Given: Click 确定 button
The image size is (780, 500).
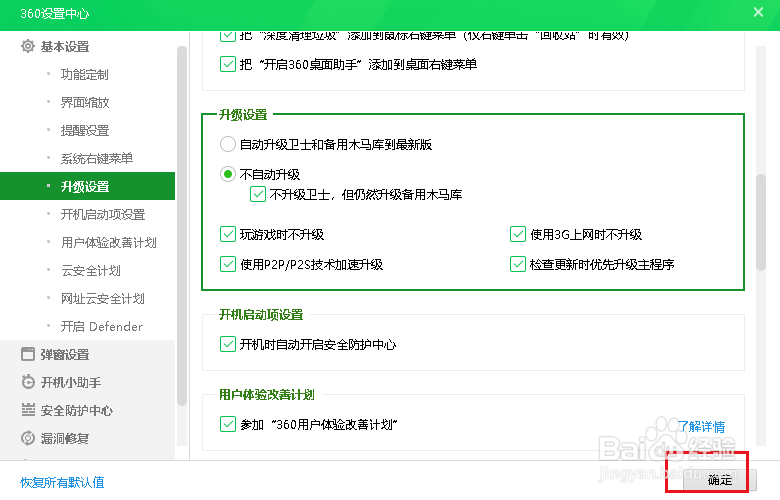Looking at the screenshot, I should coord(719,480).
